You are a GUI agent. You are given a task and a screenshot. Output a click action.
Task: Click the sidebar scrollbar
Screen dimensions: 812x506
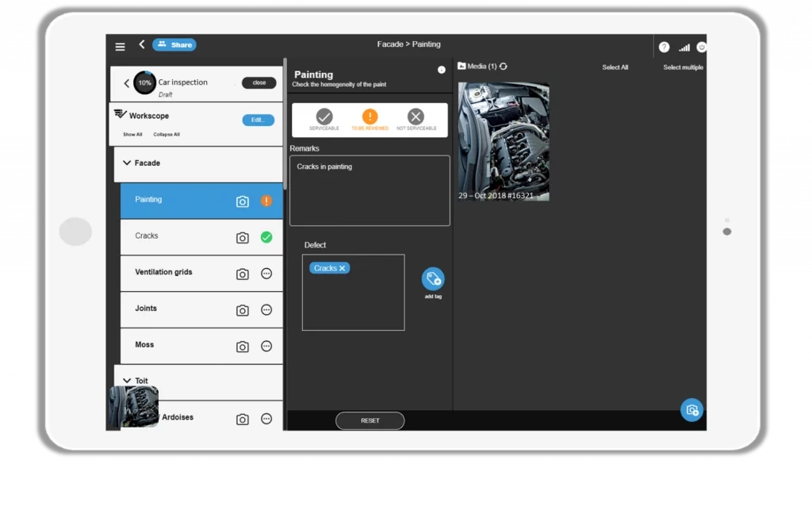[285, 125]
